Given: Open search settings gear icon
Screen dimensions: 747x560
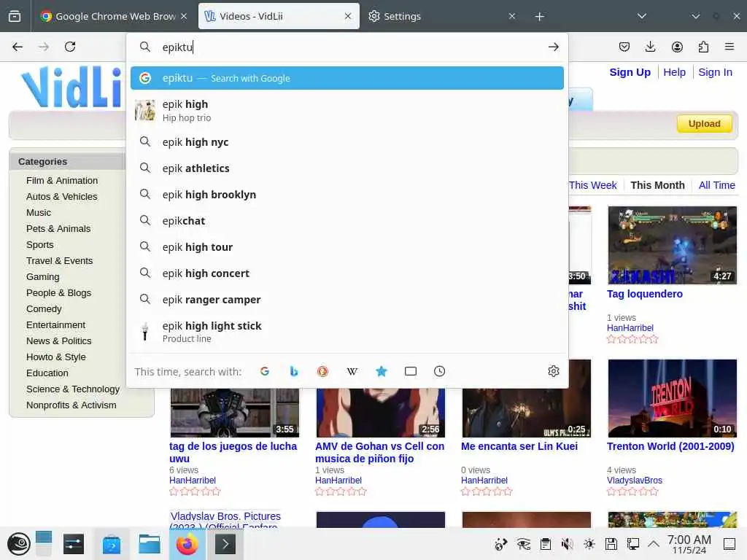Looking at the screenshot, I should (x=553, y=371).
